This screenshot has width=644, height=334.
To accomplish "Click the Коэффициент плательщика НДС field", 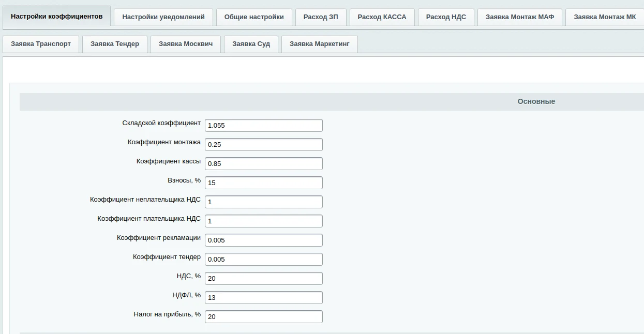I will [264, 221].
